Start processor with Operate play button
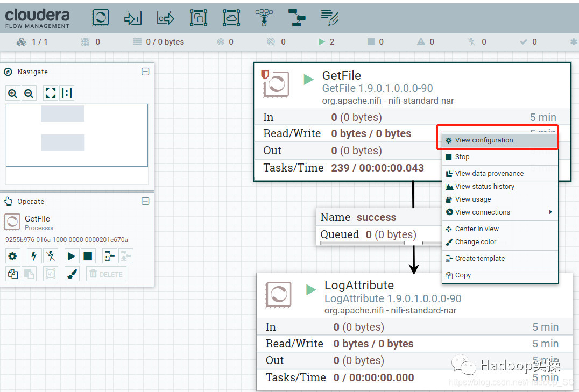The image size is (579, 392). click(x=72, y=256)
